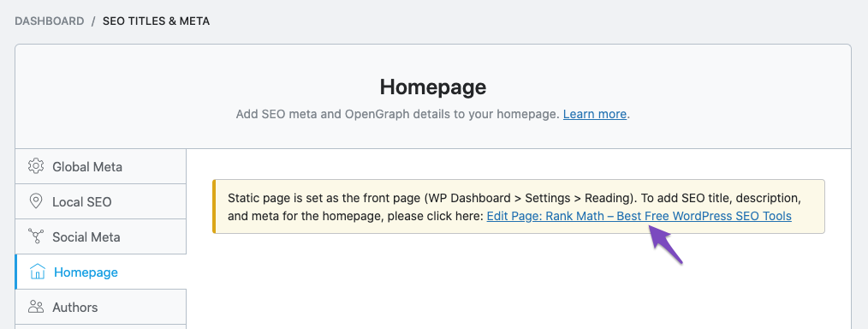Go to the Authors tab
The image size is (868, 329).
tap(101, 307)
